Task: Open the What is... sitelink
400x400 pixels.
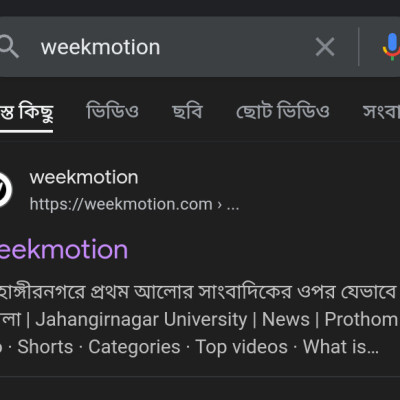Action: pyautogui.click(x=341, y=347)
